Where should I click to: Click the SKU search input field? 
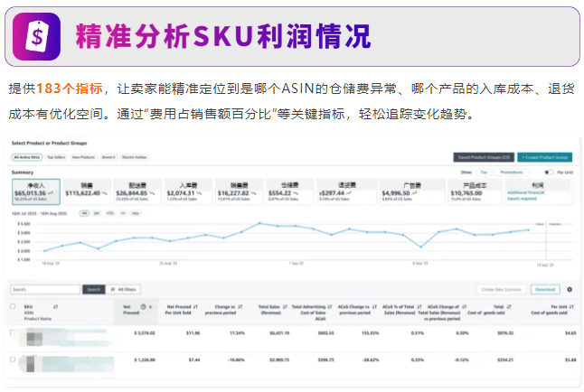coord(45,290)
